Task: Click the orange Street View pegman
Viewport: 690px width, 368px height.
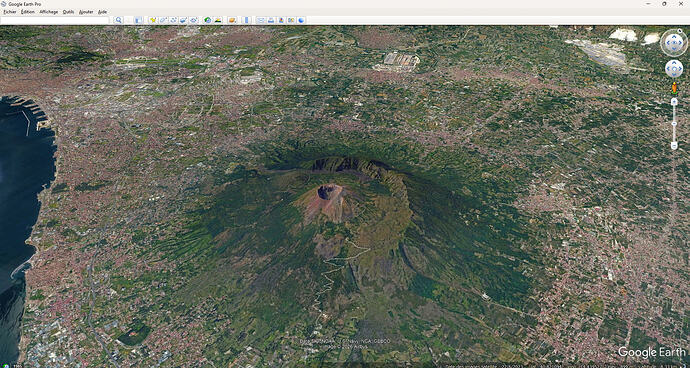Action: (674, 88)
